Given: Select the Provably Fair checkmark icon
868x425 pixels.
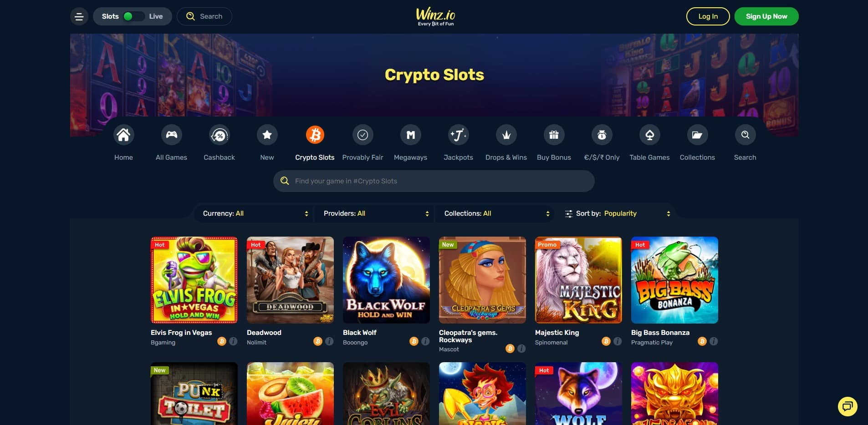Looking at the screenshot, I should coord(363,135).
